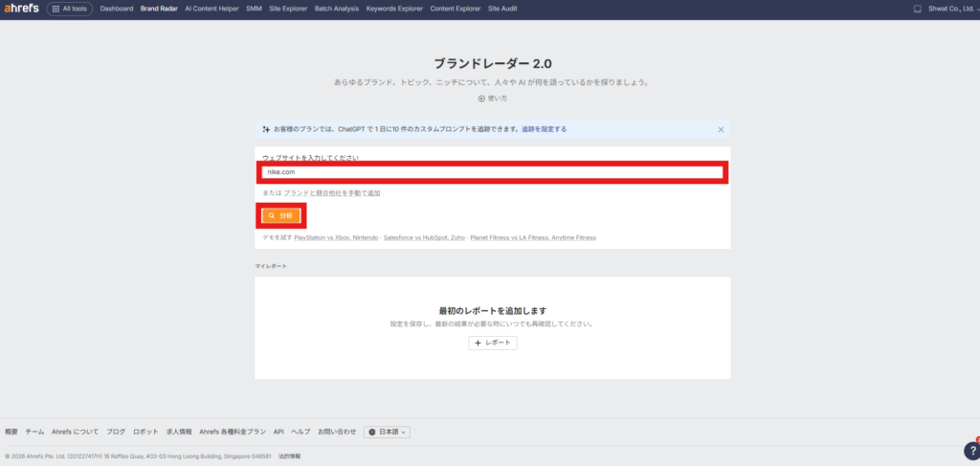
Task: Click the Ahrefs logo
Action: click(x=22, y=9)
